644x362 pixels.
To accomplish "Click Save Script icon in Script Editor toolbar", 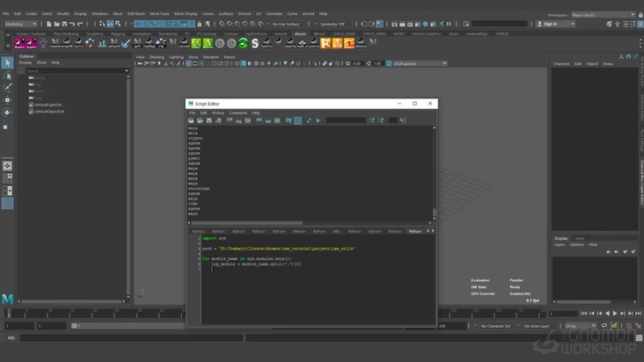I will pos(209,120).
